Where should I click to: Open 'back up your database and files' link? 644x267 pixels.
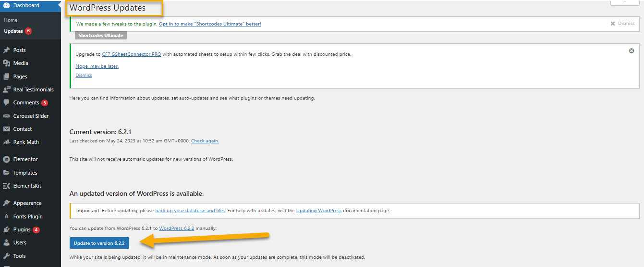pos(190,211)
